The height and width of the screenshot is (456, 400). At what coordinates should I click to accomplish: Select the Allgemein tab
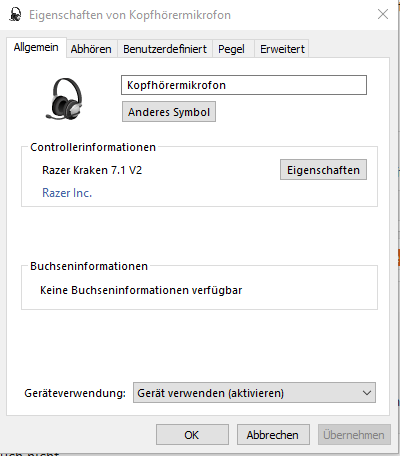point(36,47)
